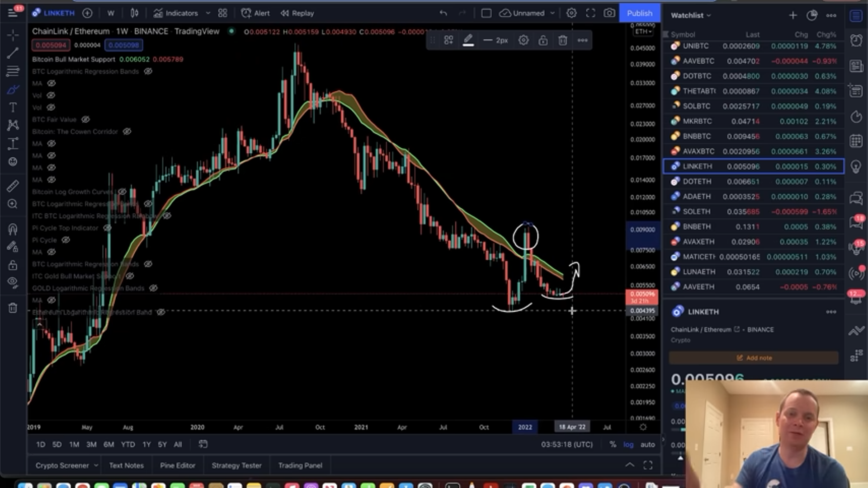The height and width of the screenshot is (488, 868).
Task: Collapse the indicator legend arrow
Action: pos(39,324)
